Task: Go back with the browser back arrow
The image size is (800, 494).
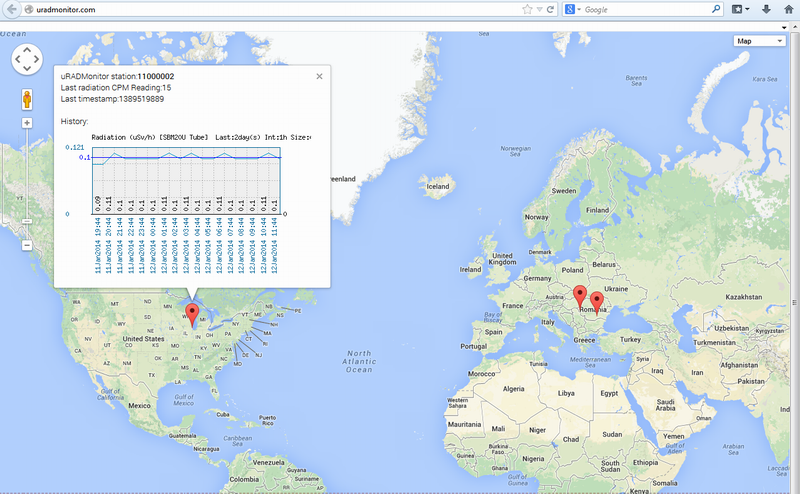Action: pyautogui.click(x=11, y=9)
